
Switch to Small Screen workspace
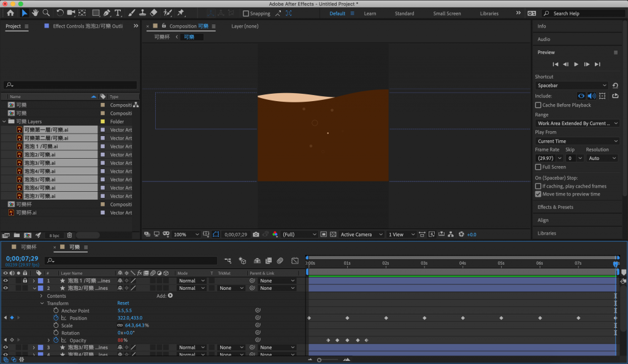(x=446, y=13)
